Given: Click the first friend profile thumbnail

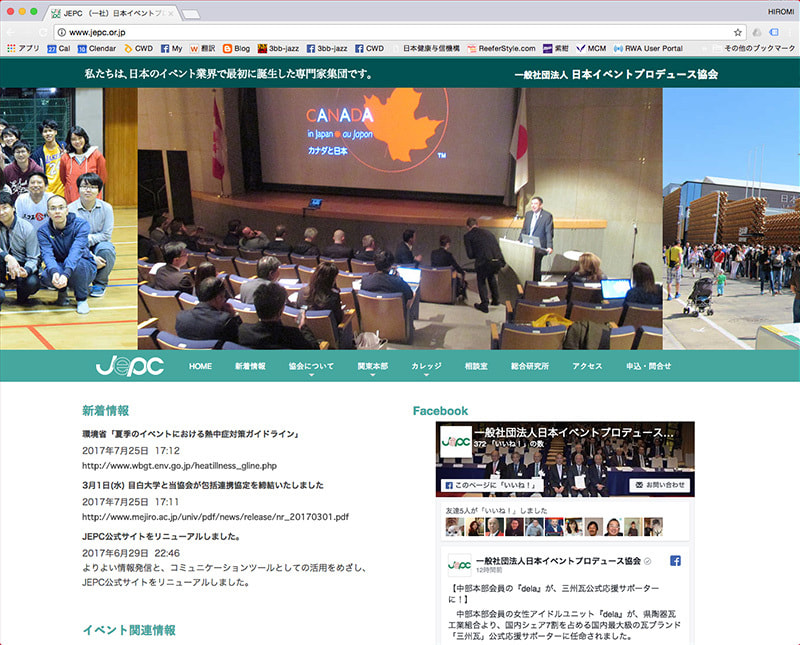Looking at the screenshot, I should click(454, 527).
